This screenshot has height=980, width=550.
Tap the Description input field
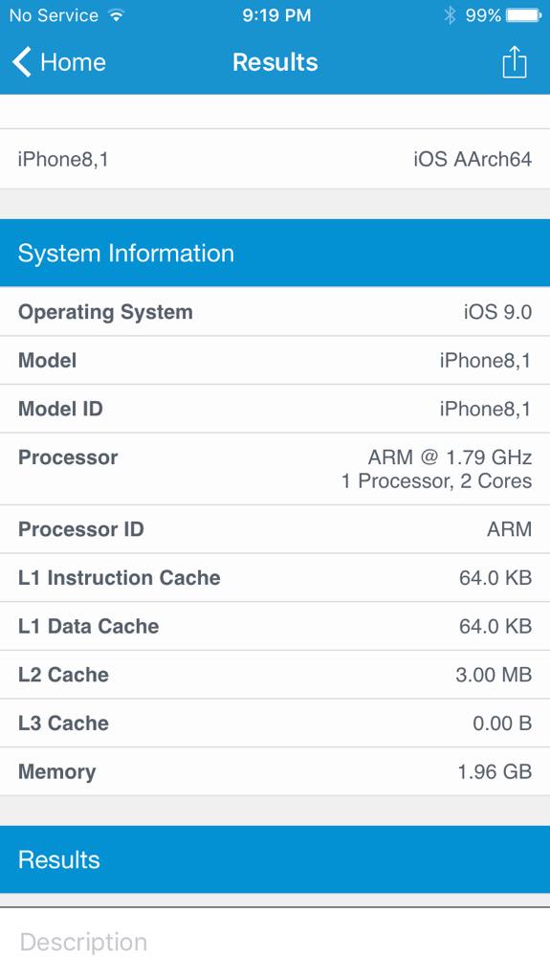click(275, 943)
